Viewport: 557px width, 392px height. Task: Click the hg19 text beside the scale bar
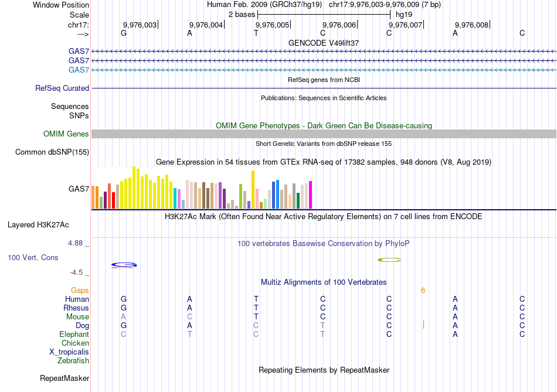coord(404,15)
